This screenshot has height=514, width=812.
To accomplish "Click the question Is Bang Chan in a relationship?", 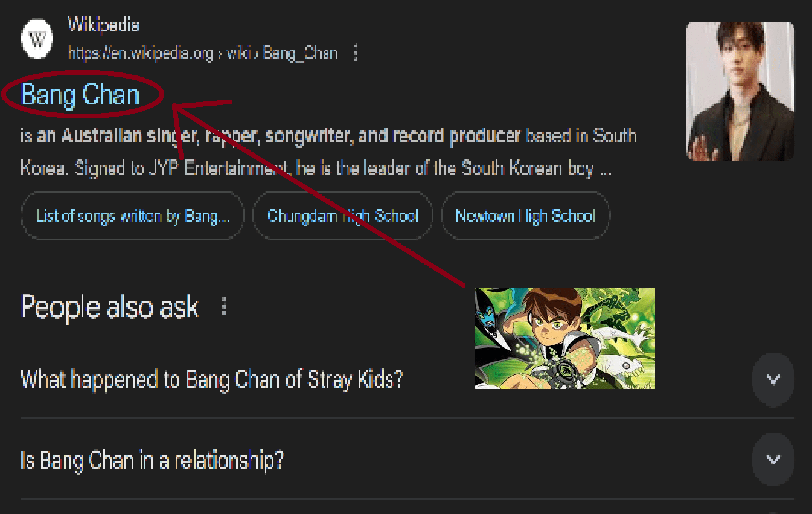I will pyautogui.click(x=152, y=460).
